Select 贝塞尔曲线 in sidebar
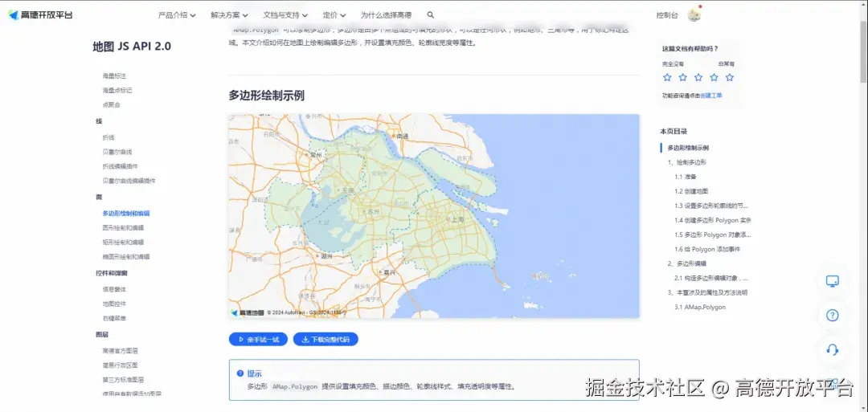 (x=117, y=152)
